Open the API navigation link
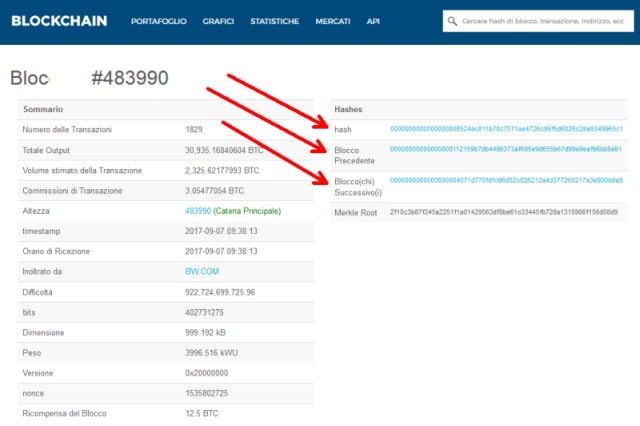This screenshot has width=640, height=426. tap(373, 21)
